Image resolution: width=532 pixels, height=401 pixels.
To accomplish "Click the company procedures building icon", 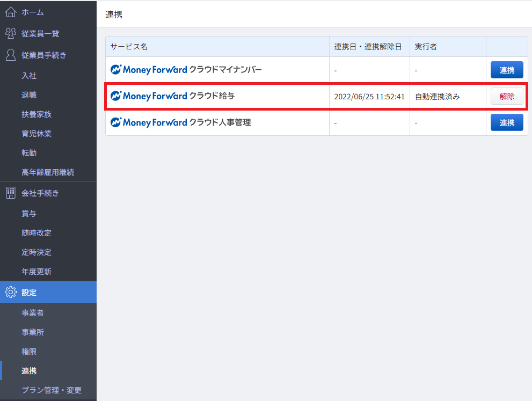I will [x=11, y=193].
